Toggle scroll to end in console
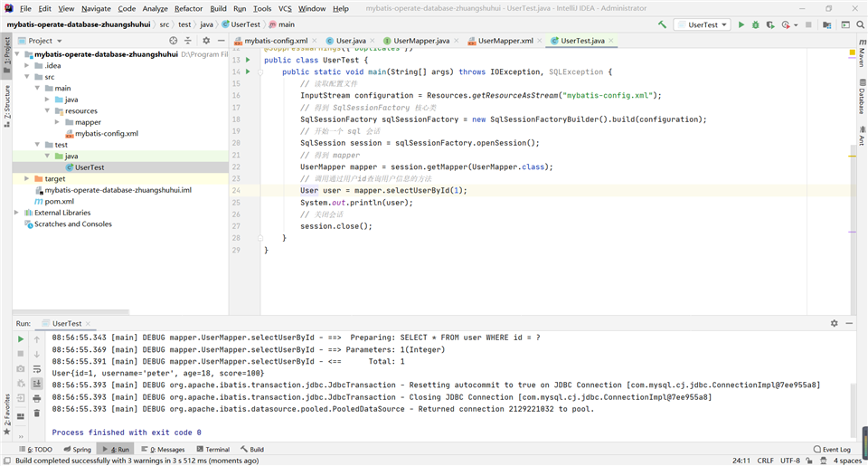Viewport: 868px width, 466px height. point(36,384)
